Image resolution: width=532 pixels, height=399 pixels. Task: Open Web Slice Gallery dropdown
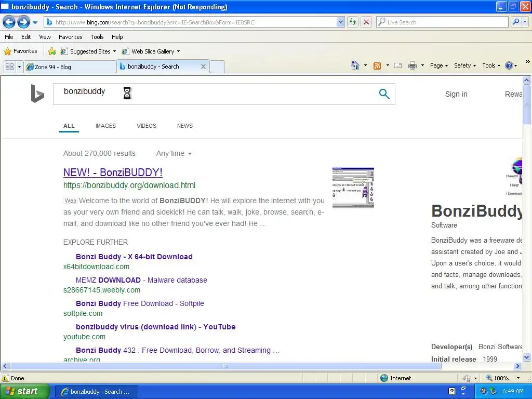pos(151,51)
